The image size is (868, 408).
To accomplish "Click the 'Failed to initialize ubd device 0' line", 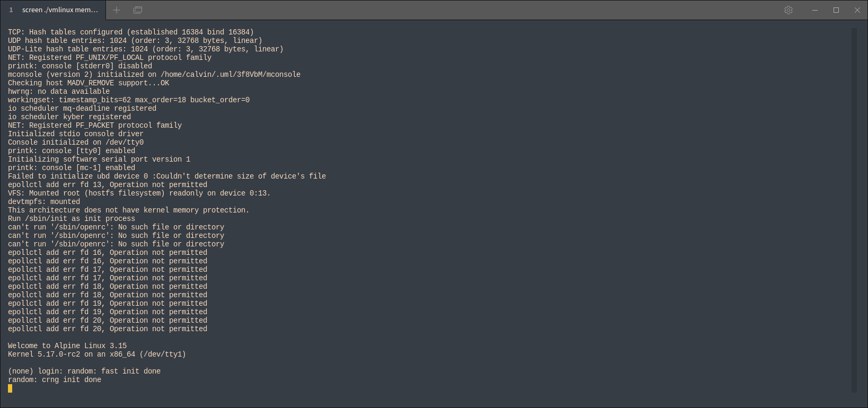I will tap(167, 176).
